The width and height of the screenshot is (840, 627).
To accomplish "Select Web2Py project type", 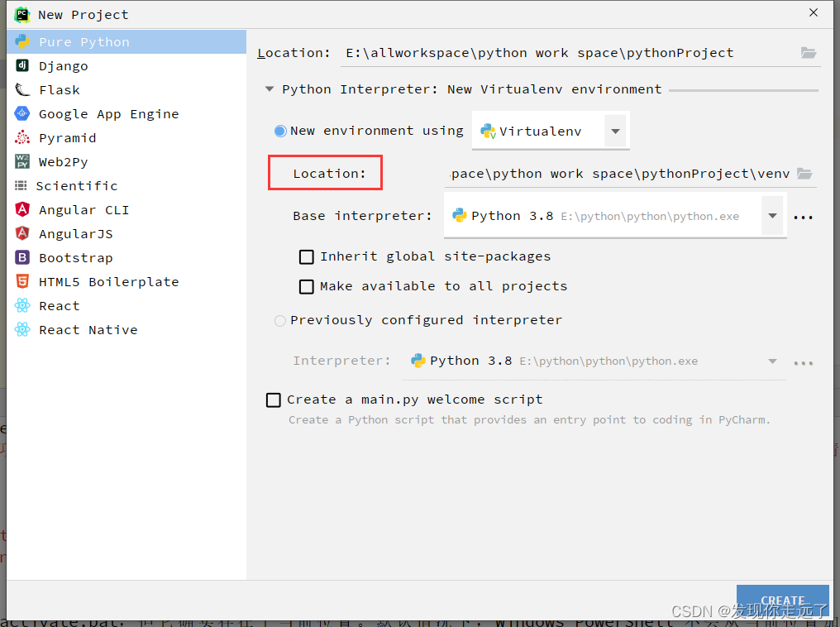I will [126, 162].
